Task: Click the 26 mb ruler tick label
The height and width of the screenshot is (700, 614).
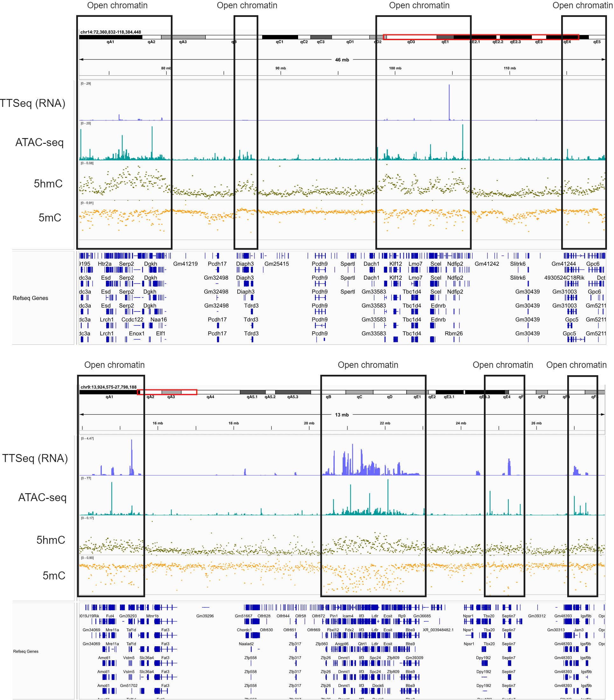Action: 536,423
